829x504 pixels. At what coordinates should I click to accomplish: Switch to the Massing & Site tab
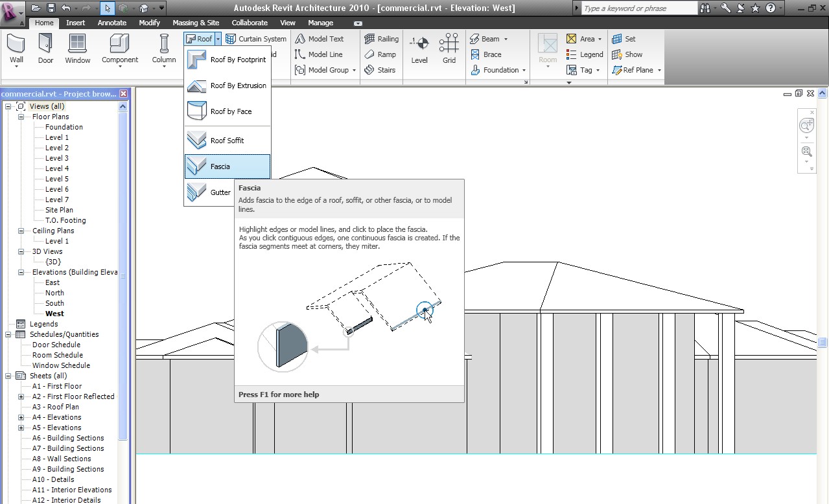[x=196, y=23]
